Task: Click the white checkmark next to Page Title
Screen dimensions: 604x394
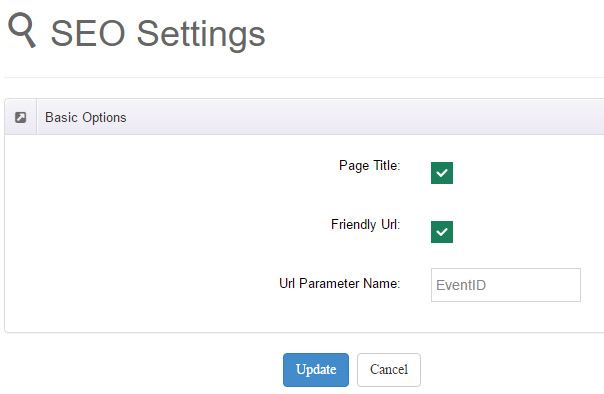Action: (442, 173)
